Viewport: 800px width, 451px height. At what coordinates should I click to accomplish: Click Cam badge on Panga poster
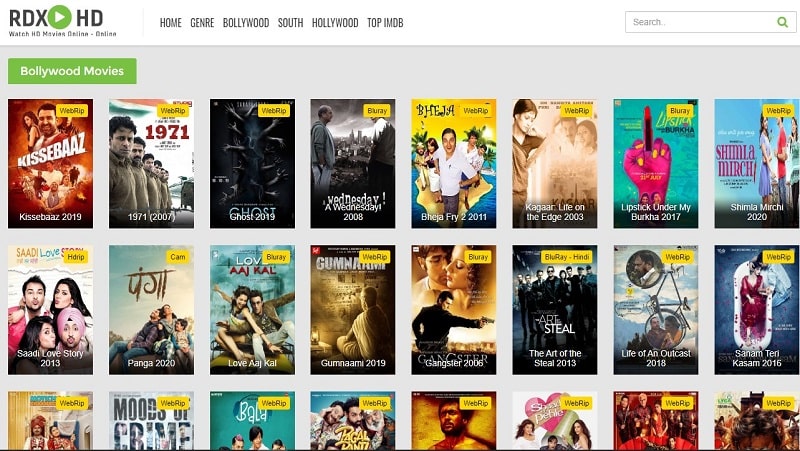(178, 257)
